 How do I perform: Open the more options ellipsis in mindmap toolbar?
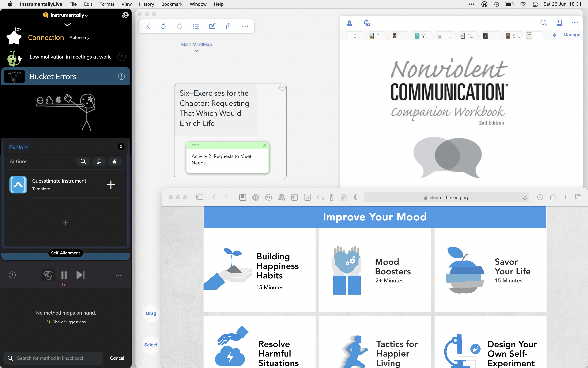click(245, 26)
